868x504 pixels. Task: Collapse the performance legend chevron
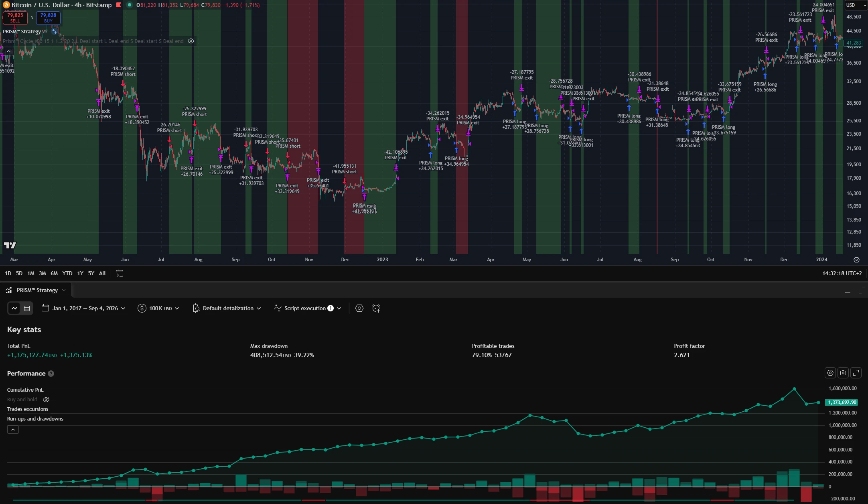13,430
